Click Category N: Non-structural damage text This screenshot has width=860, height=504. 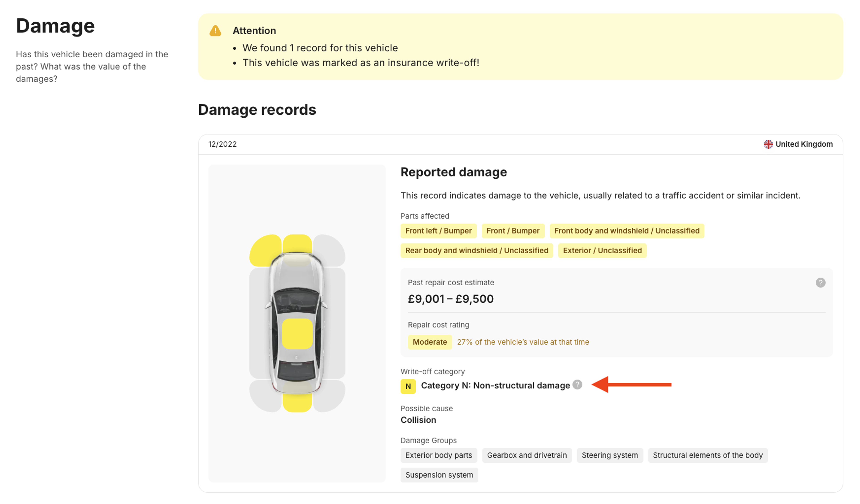click(495, 385)
